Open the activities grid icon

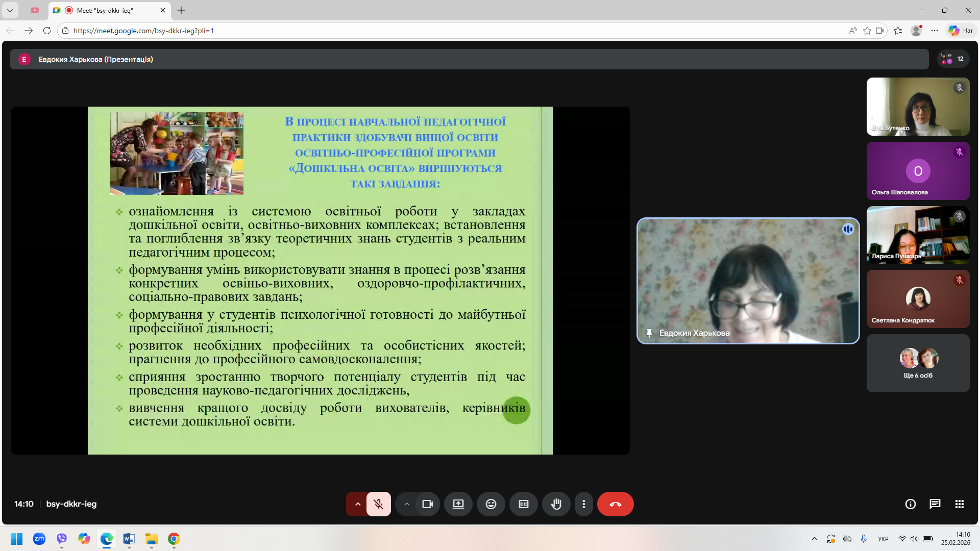tap(959, 504)
